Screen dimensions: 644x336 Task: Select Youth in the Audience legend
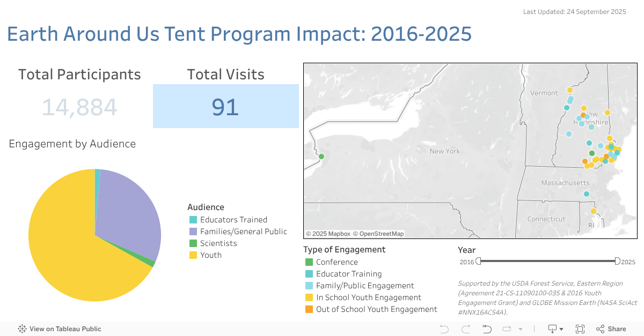pos(206,255)
